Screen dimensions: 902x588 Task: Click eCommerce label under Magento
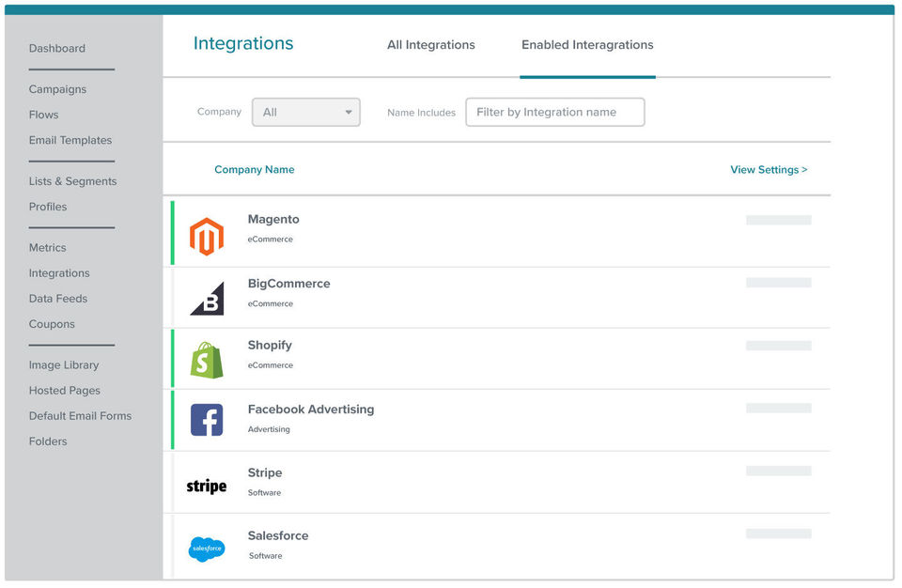point(270,240)
